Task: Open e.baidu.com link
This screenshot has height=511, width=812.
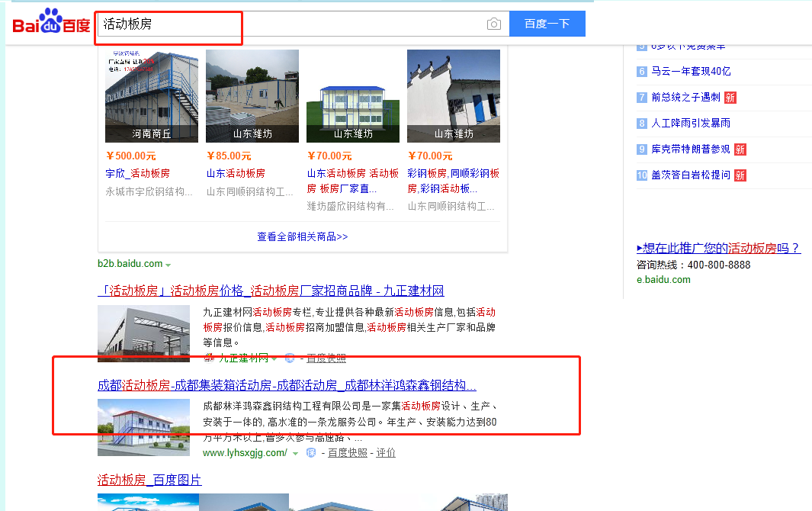Action: (x=663, y=280)
